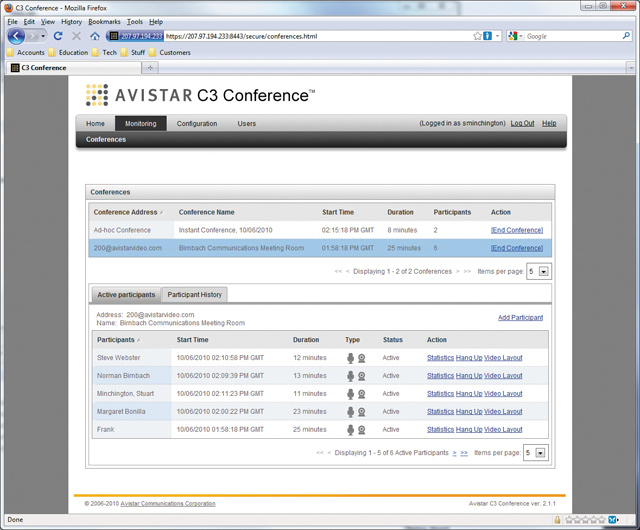
Task: Open the File menu
Action: point(12,22)
